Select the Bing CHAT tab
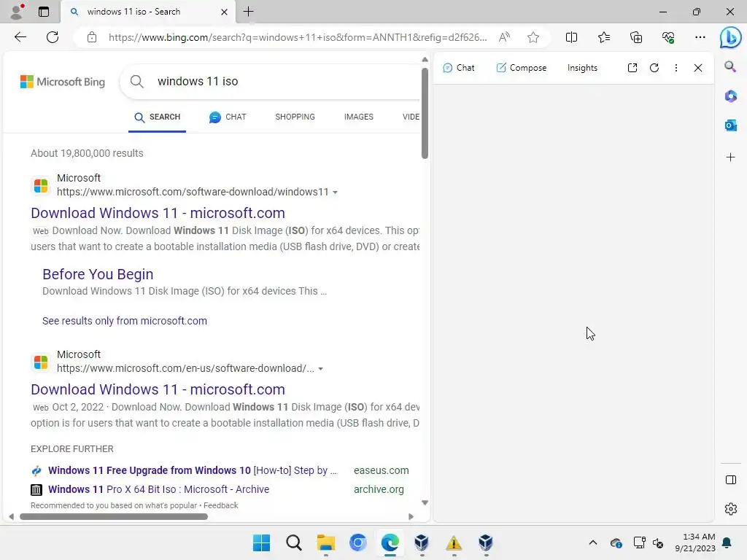The height and width of the screenshot is (560, 747). coord(228,117)
